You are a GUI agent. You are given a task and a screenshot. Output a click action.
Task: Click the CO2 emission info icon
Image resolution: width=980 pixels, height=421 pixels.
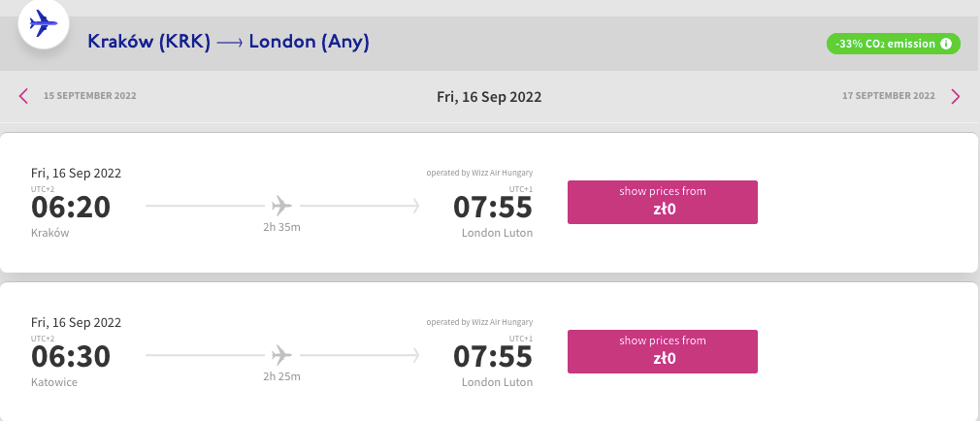[946, 44]
